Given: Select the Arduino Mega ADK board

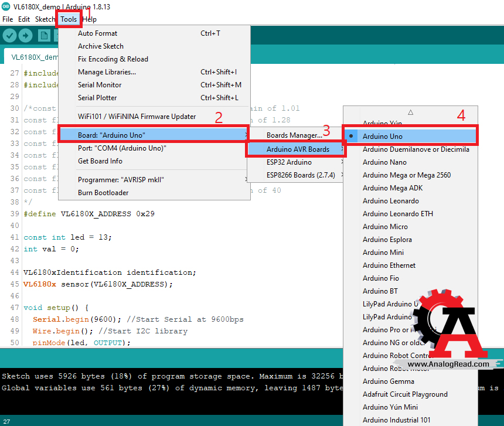Looking at the screenshot, I should coord(410,188).
